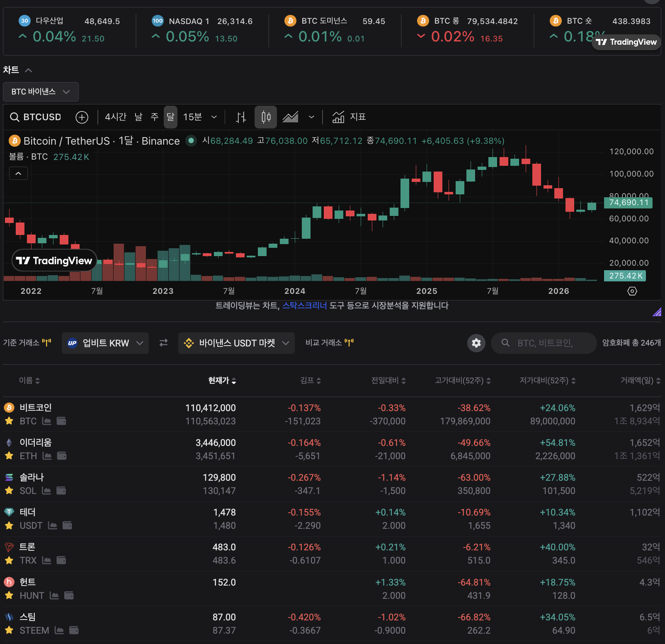Open the SOL row chart icon
The width and height of the screenshot is (665, 644).
46,491
